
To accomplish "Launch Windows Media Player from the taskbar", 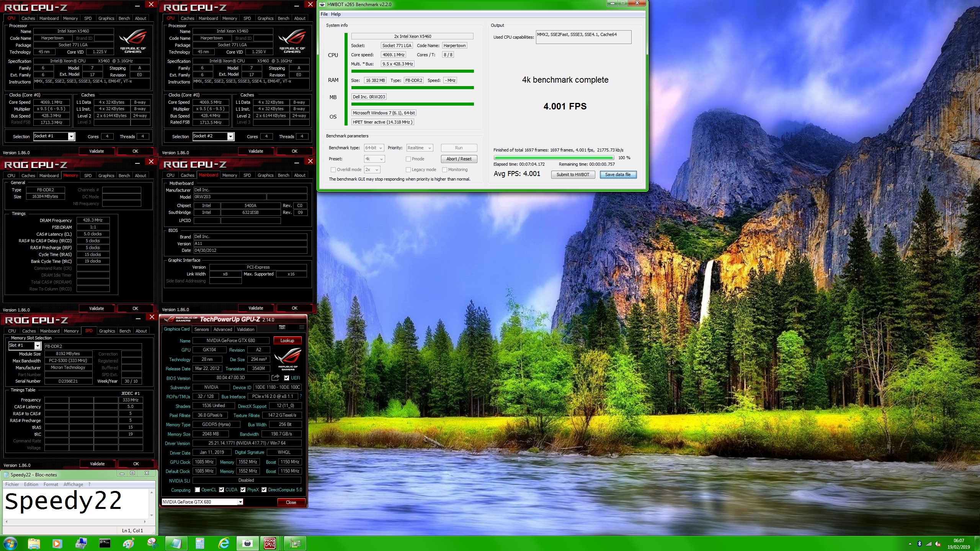I will (x=57, y=543).
